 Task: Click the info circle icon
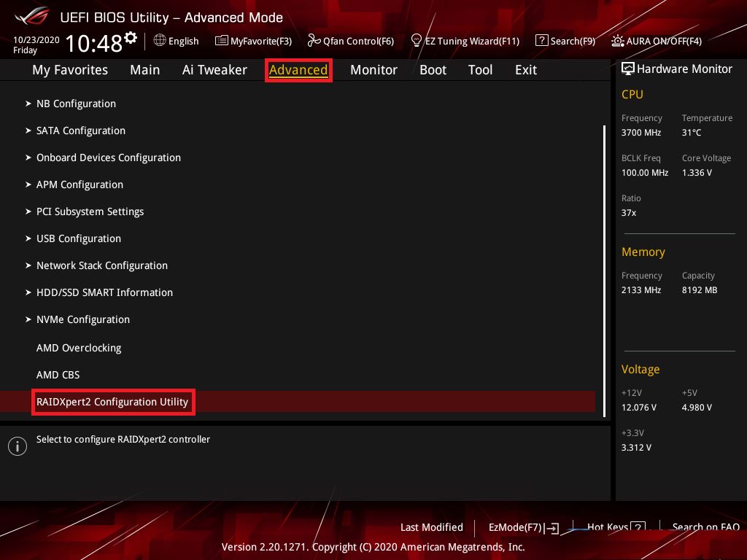click(18, 446)
